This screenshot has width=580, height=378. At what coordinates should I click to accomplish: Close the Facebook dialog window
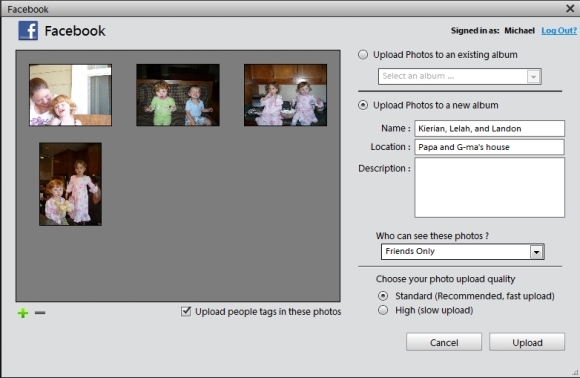570,9
